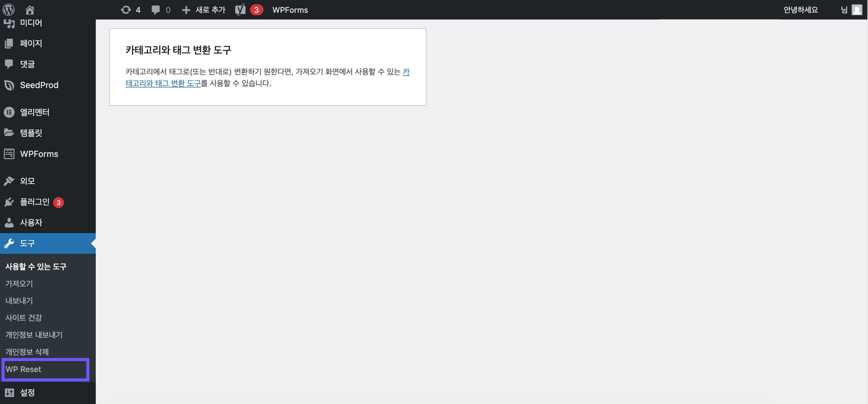Open 안녕하세요 account menu
Image resolution: width=868 pixels, height=404 pixels.
tap(801, 10)
